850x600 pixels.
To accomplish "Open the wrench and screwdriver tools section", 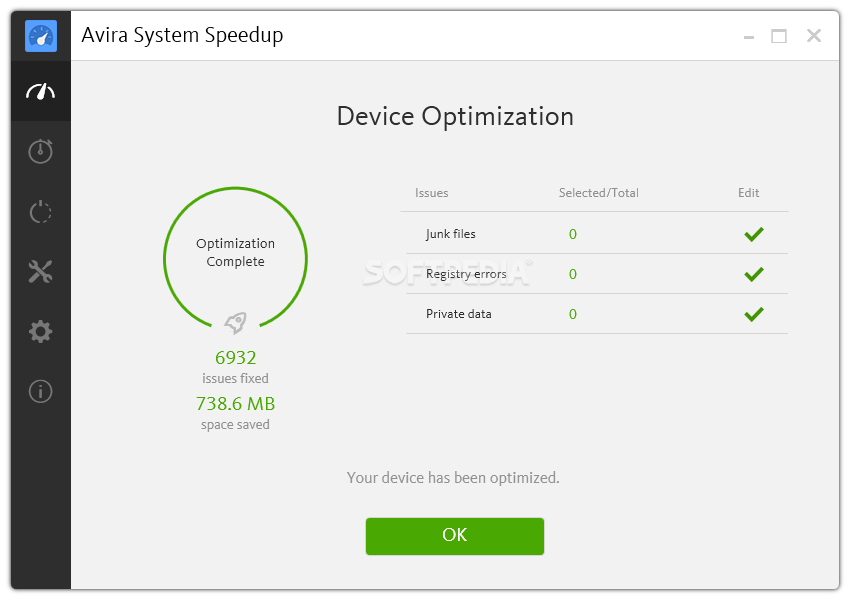I will coord(41,272).
